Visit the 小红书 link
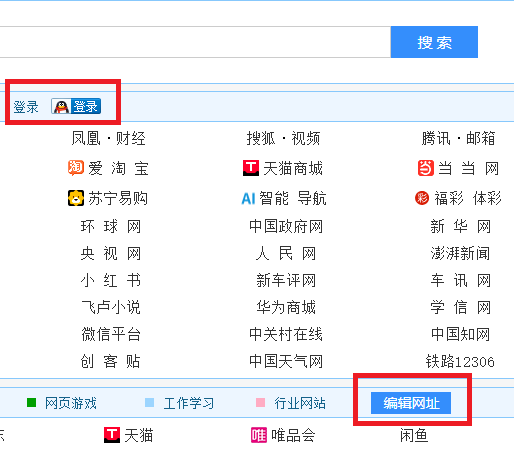Image resolution: width=514 pixels, height=454 pixels. (x=111, y=280)
